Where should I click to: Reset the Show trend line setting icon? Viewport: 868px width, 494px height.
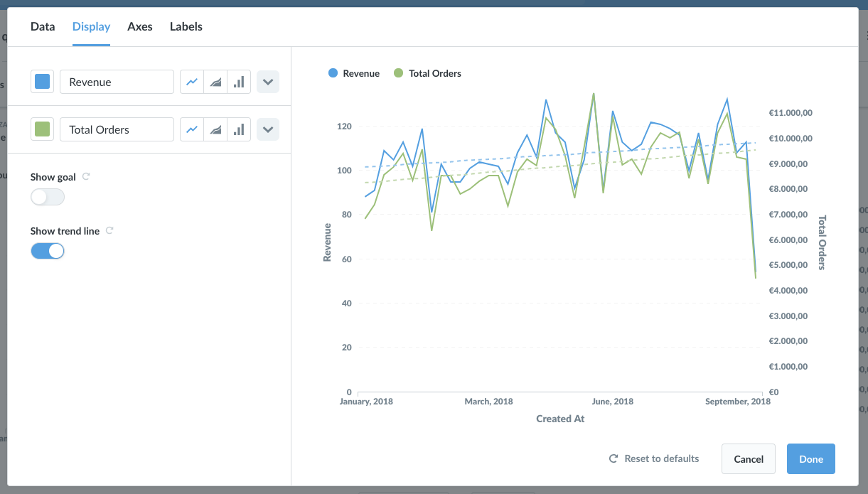pyautogui.click(x=109, y=230)
